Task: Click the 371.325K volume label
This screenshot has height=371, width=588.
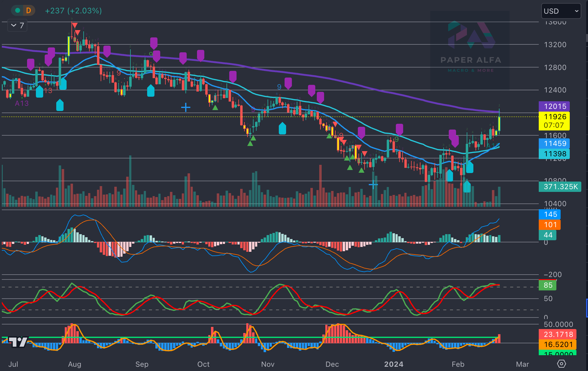Action: (x=560, y=187)
